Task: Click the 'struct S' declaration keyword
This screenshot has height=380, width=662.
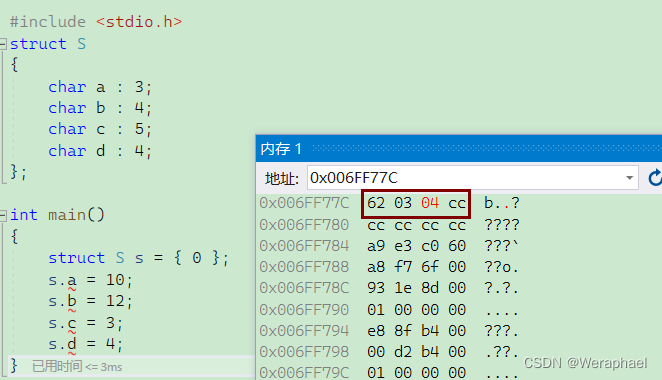Action: [48, 44]
